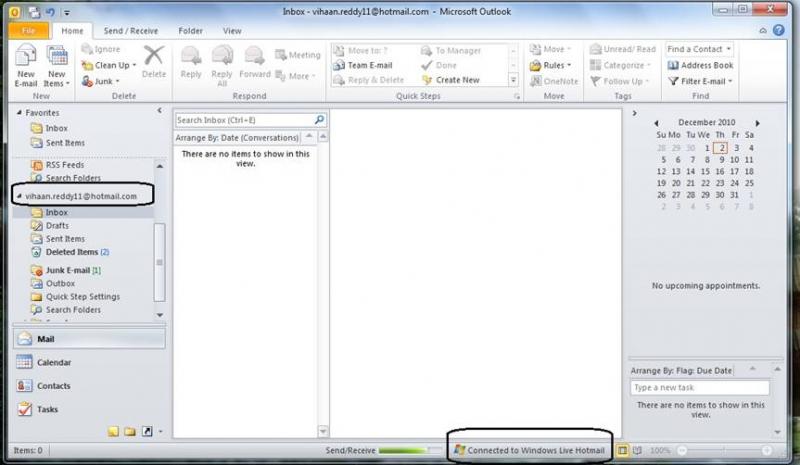
Task: Click the Notes icon in navigation bar
Action: click(x=113, y=432)
